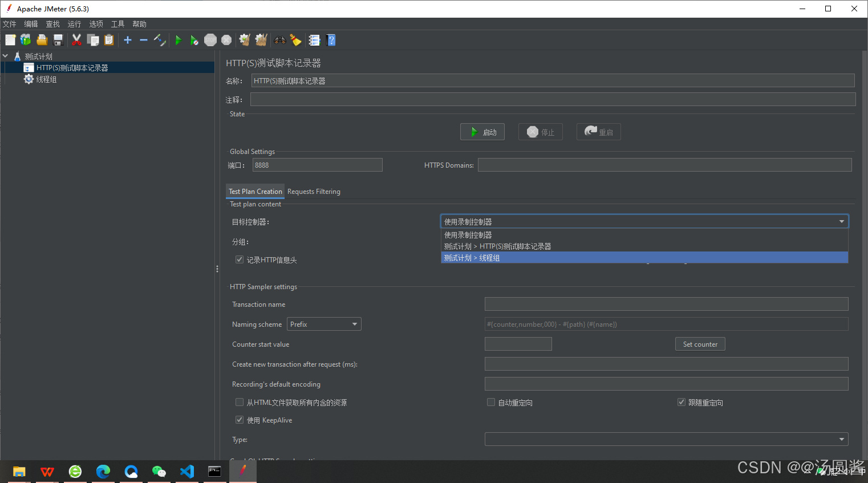Check the 自动重定向 checkbox
Screen dimensions: 868x483
(x=491, y=402)
